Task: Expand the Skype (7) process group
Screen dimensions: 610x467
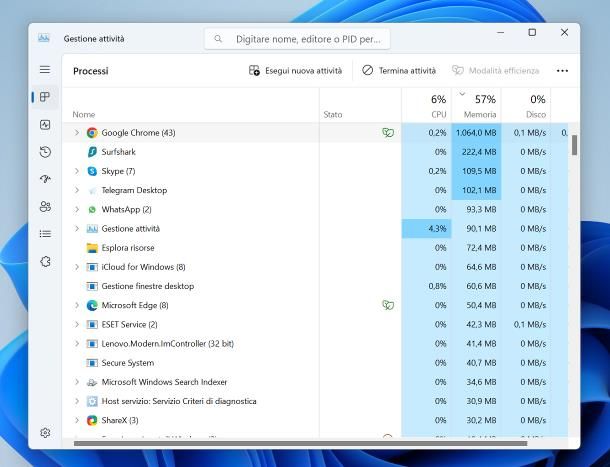Action: pyautogui.click(x=77, y=171)
